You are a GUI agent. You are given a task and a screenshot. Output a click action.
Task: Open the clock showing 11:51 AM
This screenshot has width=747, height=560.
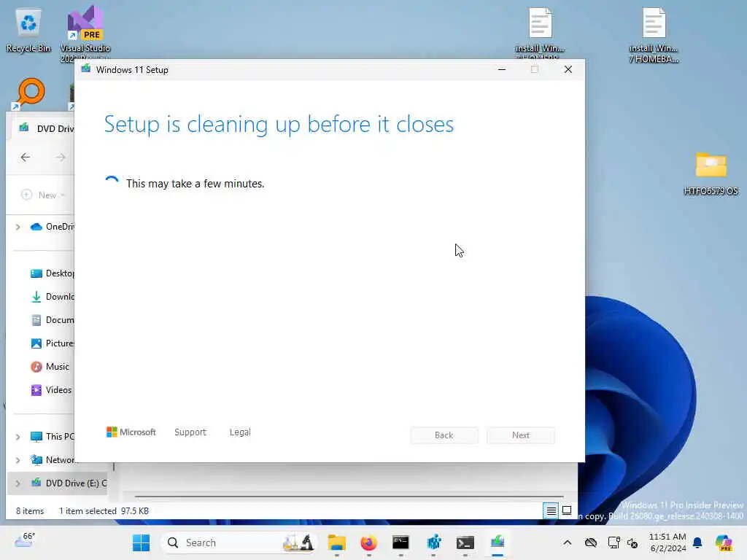(668, 542)
